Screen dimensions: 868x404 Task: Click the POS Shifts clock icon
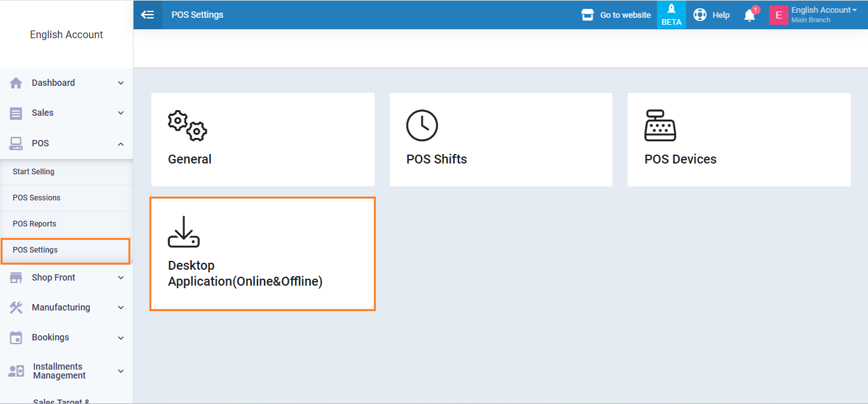(422, 125)
